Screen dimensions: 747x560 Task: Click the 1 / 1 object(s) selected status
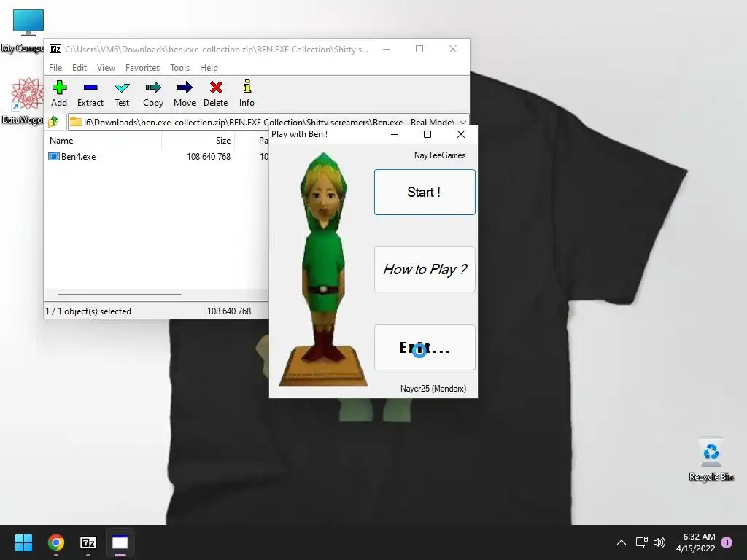click(88, 311)
